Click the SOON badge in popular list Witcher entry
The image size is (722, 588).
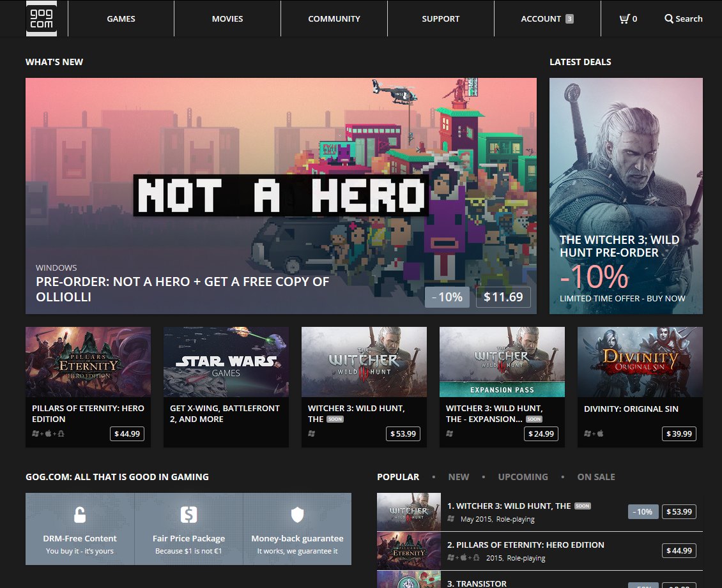[583, 506]
